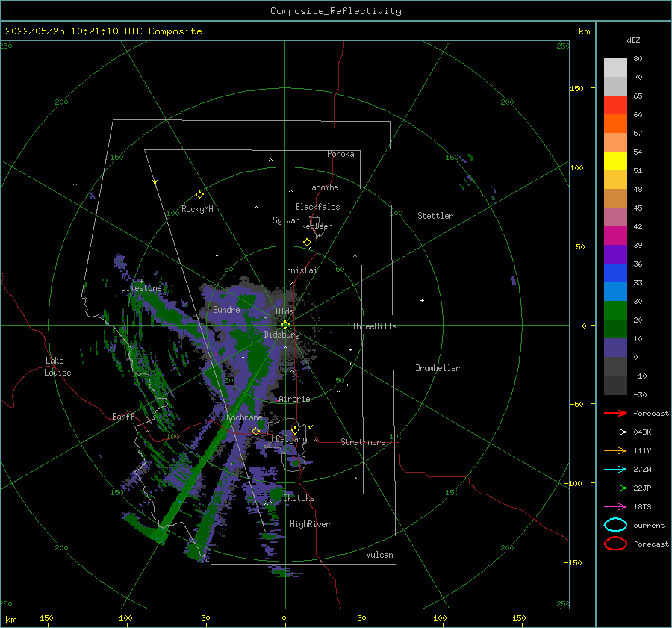Click the Drumheller label on map
672x628 pixels.
click(x=438, y=368)
